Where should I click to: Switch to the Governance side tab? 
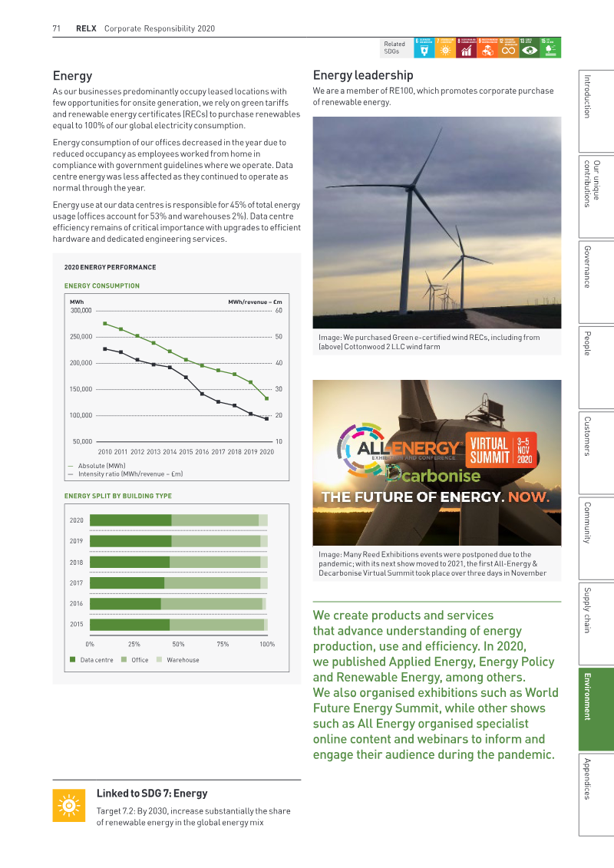click(x=596, y=282)
